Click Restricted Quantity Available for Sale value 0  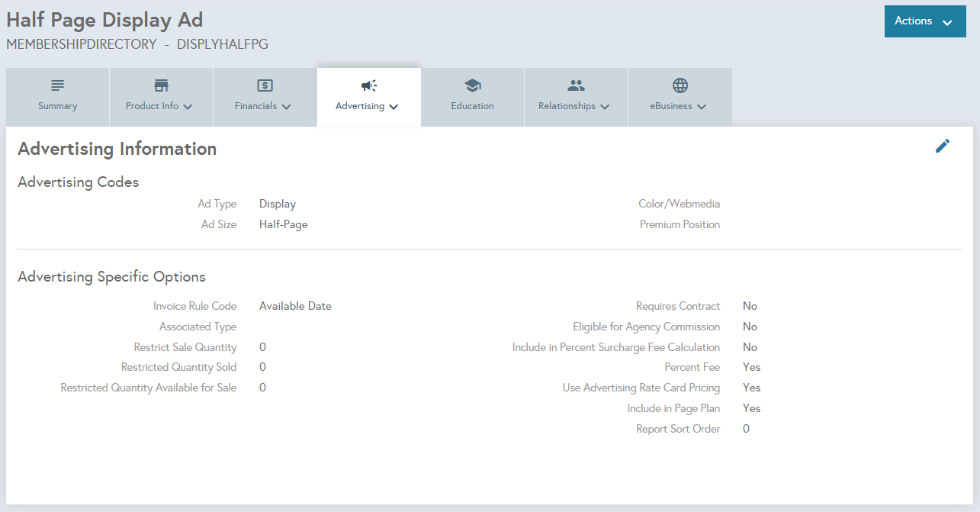262,388
